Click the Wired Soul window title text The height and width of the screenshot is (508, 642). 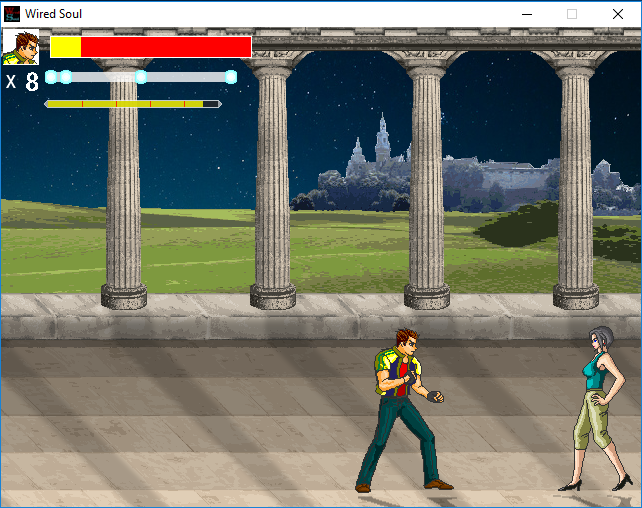(x=54, y=14)
